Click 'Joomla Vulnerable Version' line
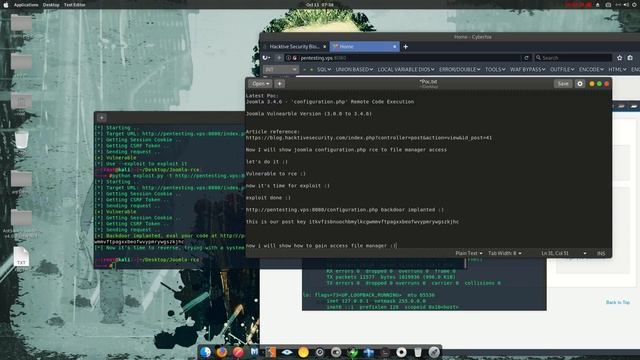The width and height of the screenshot is (640, 360). [309, 114]
